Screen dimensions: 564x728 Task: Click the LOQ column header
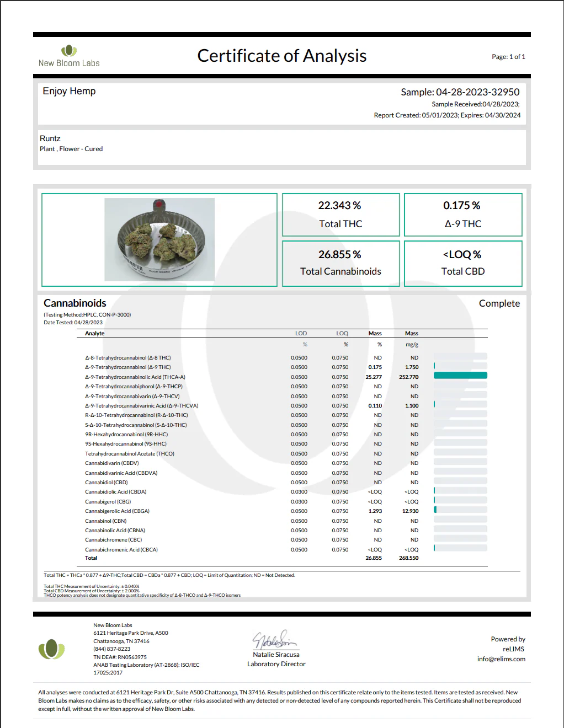tap(342, 333)
